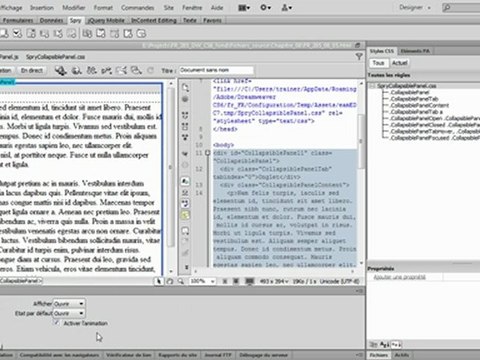The height and width of the screenshot is (360, 480).
Task: Open the Property inspector panel options menu
Action: pyautogui.click(x=359, y=291)
